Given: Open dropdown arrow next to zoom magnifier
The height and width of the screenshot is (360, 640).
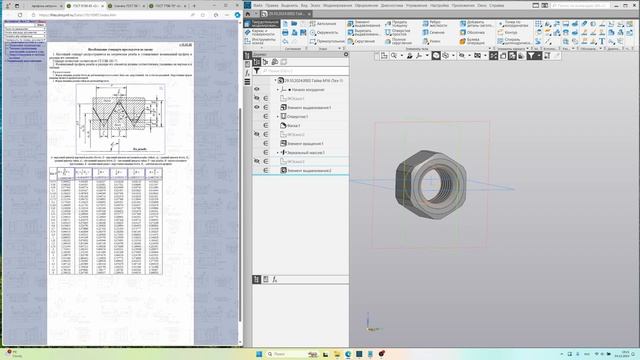Looking at the screenshot, I should pos(402,56).
